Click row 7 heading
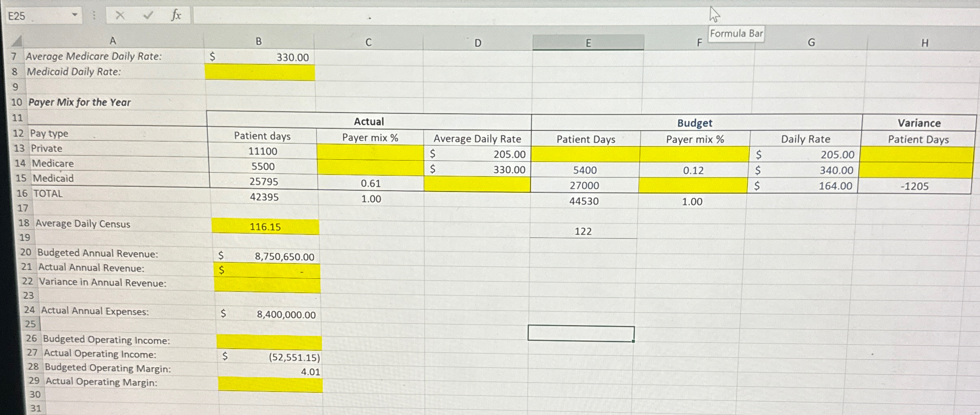The image size is (980, 415). 14,57
